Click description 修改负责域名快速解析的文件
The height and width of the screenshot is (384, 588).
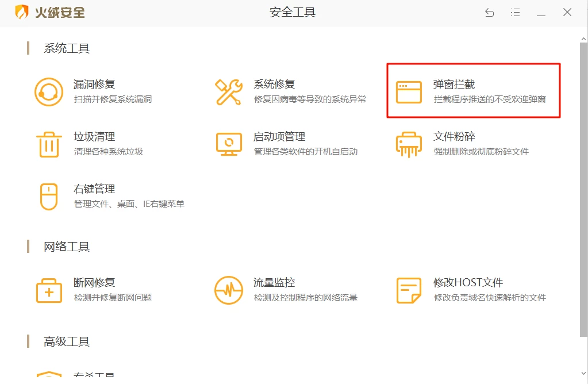coord(490,298)
